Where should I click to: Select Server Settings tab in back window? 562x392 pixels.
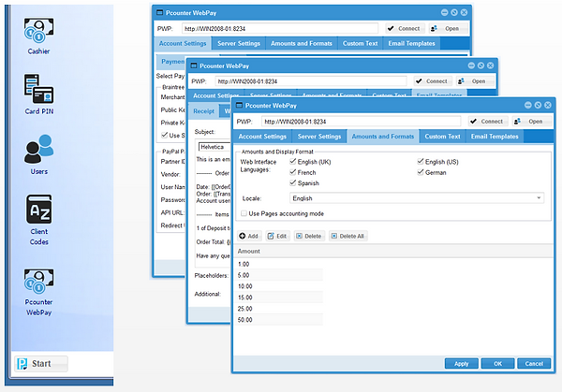[239, 43]
